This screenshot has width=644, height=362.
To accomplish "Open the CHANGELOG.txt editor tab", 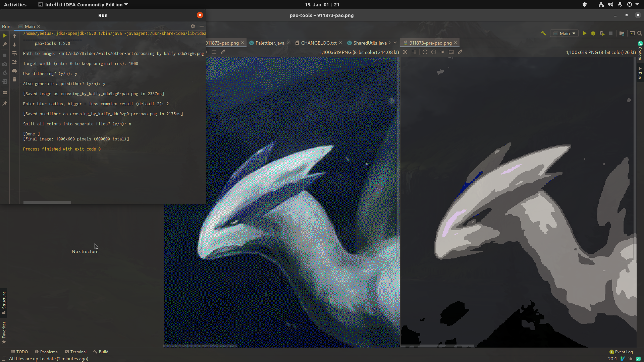I will coord(318,43).
